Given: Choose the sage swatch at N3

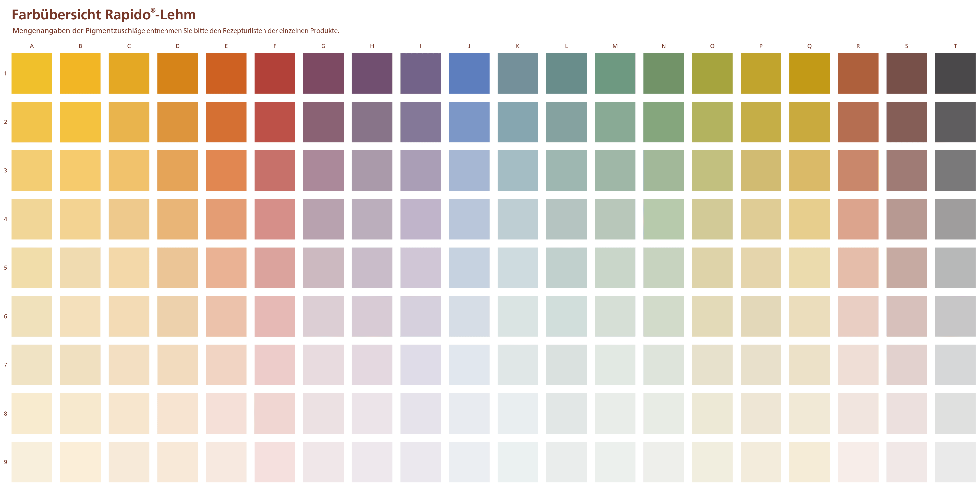Looking at the screenshot, I should pos(663,171).
